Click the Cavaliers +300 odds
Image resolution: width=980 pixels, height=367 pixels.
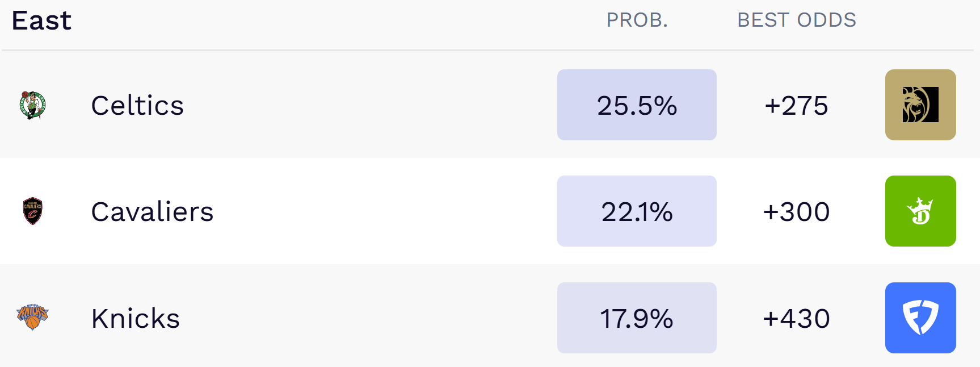tap(796, 212)
